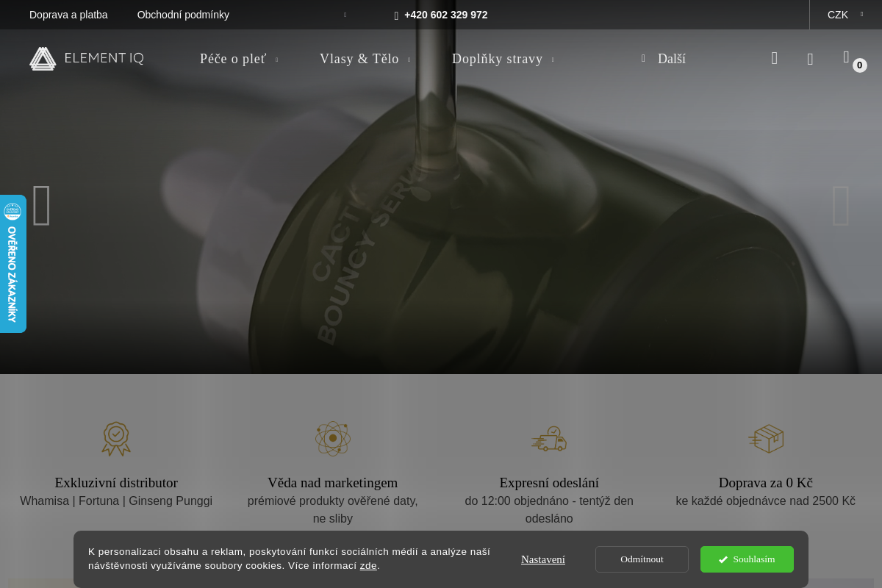The image size is (882, 588).
Task: Open the CZK currency dropdown
Action: coord(845,15)
